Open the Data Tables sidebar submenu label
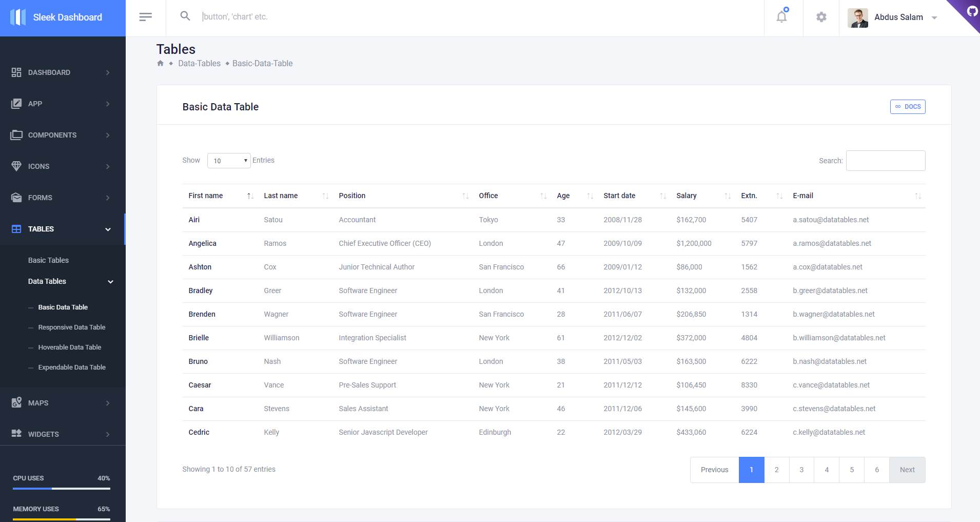 tap(47, 281)
